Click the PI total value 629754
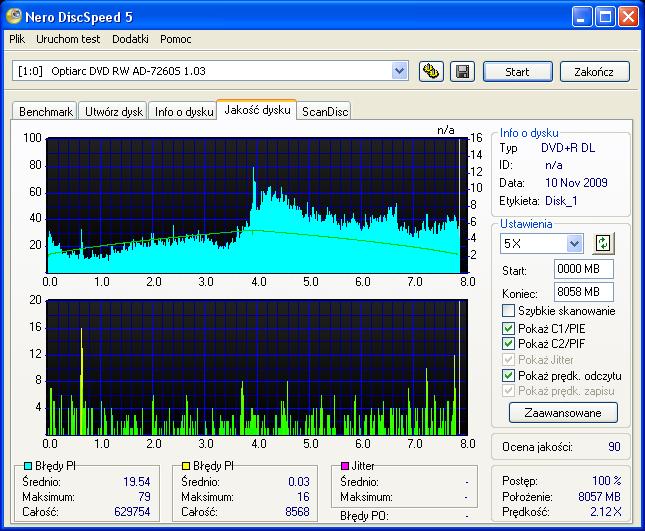Image resolution: width=645 pixels, height=531 pixels. tap(132, 512)
